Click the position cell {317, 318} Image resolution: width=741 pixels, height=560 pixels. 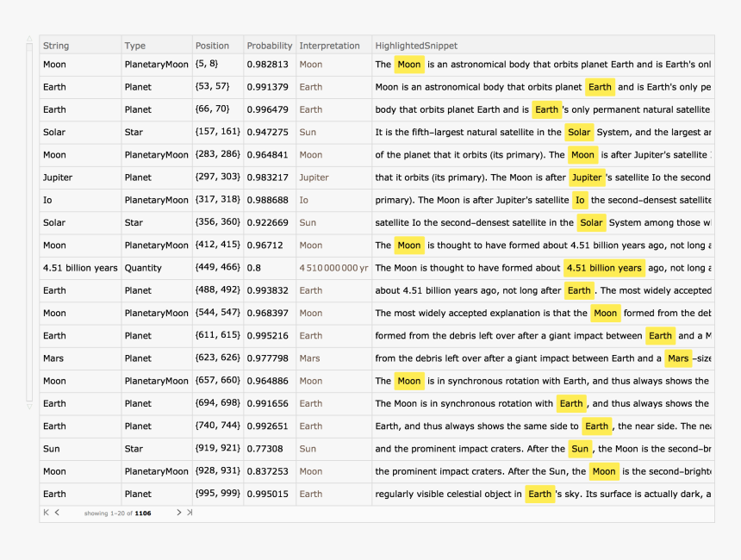218,199
